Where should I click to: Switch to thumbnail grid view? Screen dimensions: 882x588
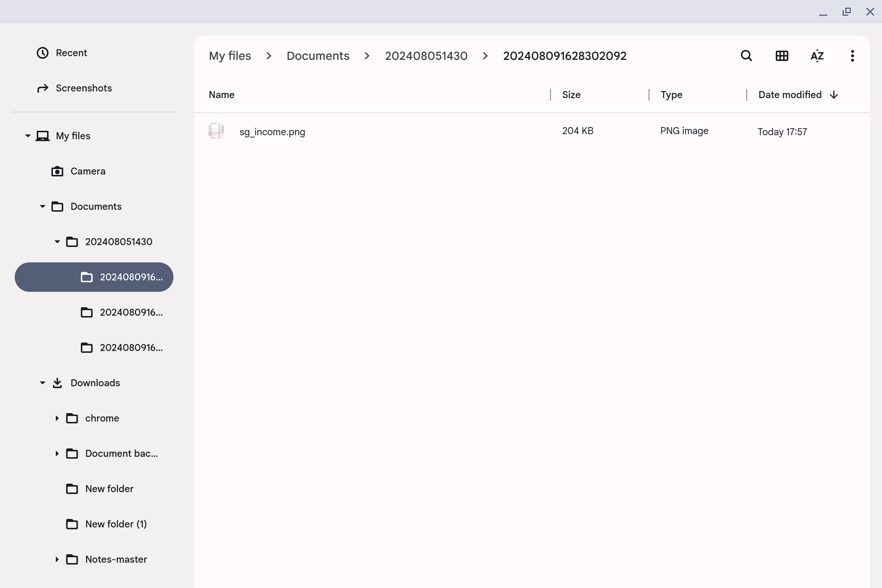782,56
